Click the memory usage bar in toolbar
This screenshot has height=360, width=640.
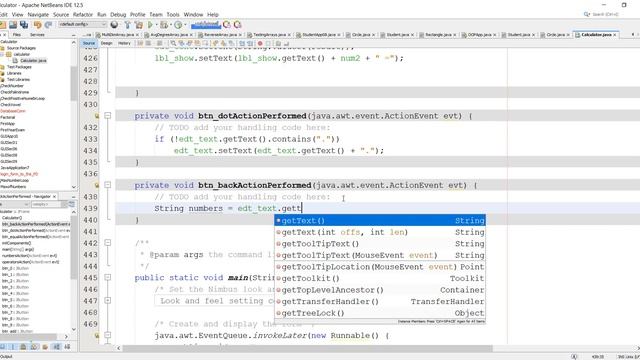pos(206,25)
